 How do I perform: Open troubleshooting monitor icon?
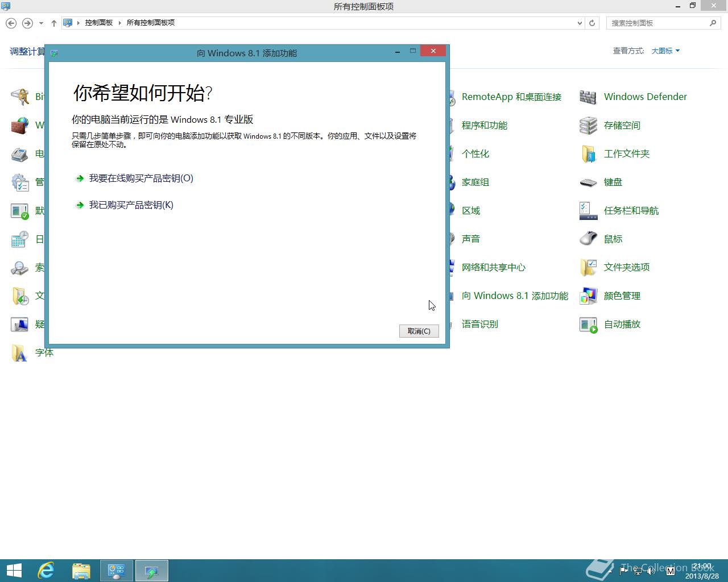tap(20, 324)
